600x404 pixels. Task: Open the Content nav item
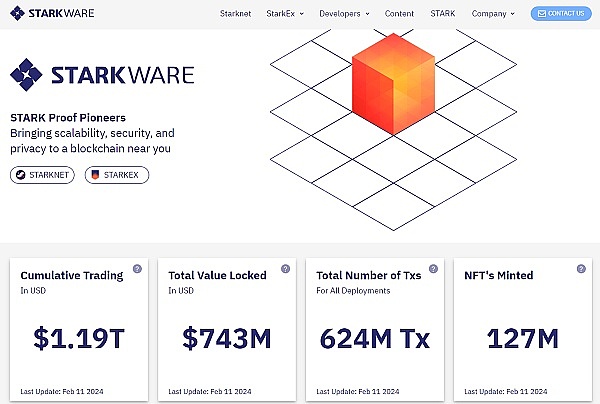tap(399, 14)
